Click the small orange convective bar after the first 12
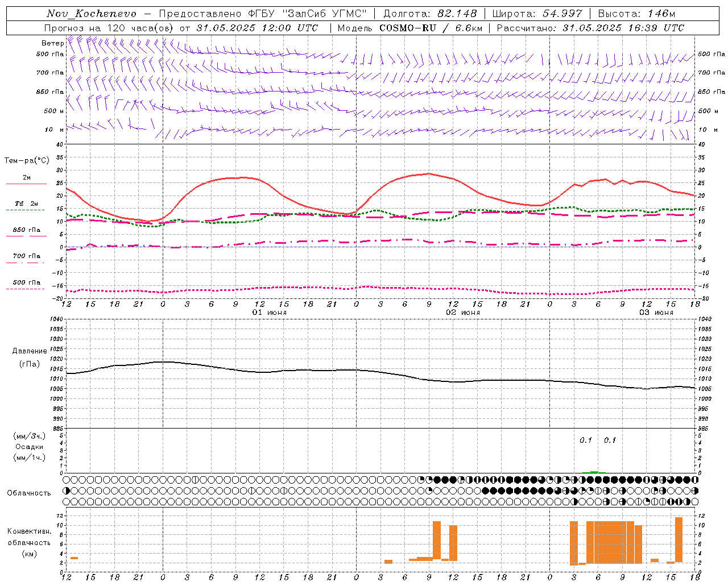Viewport: 728px width, 582px height. [74, 558]
